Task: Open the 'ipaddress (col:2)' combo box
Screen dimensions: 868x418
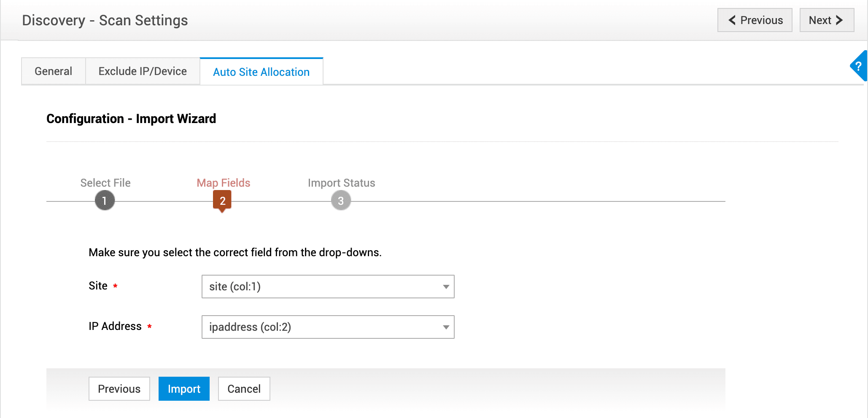Action: [321, 327]
